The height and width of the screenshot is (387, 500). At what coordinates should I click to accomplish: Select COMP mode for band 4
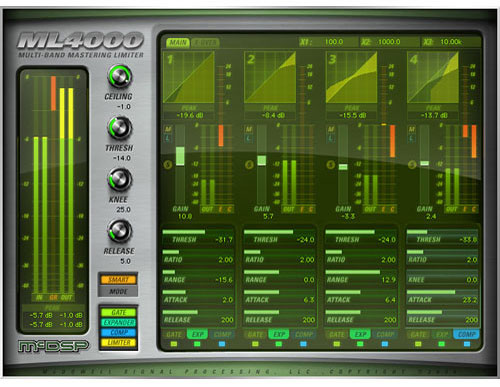point(466,334)
